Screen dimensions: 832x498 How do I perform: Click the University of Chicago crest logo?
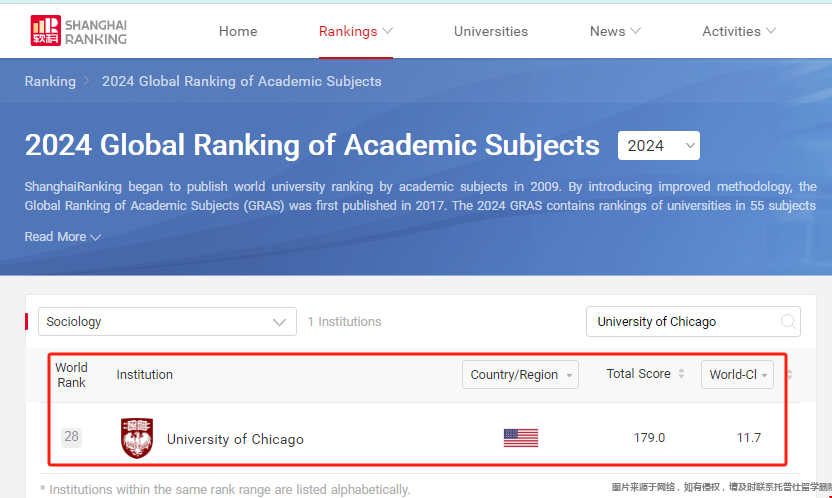[137, 438]
